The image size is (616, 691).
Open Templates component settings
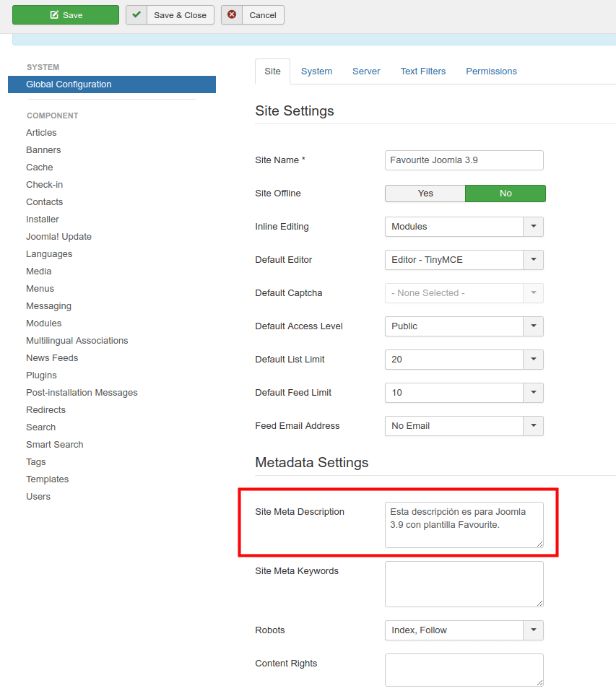(48, 479)
